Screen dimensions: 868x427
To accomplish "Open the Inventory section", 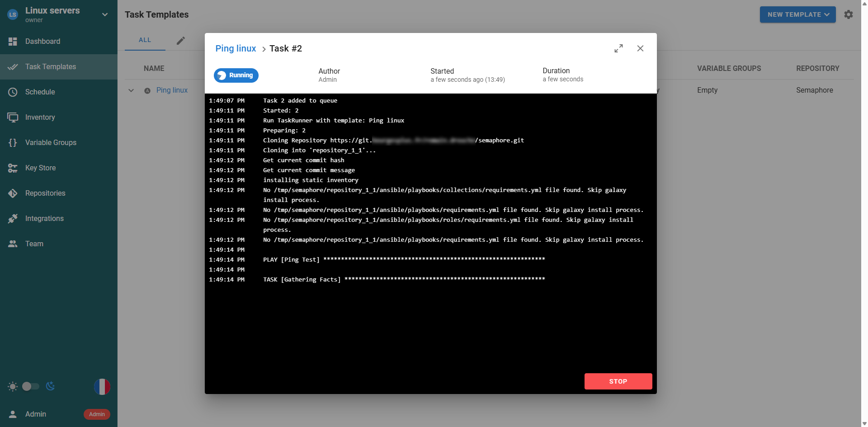I will (40, 117).
